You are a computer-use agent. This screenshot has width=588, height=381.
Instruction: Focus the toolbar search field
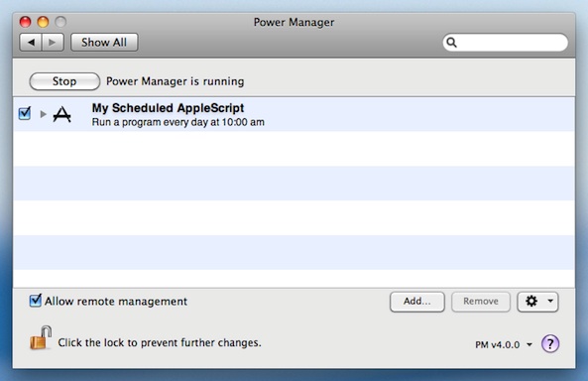[505, 43]
